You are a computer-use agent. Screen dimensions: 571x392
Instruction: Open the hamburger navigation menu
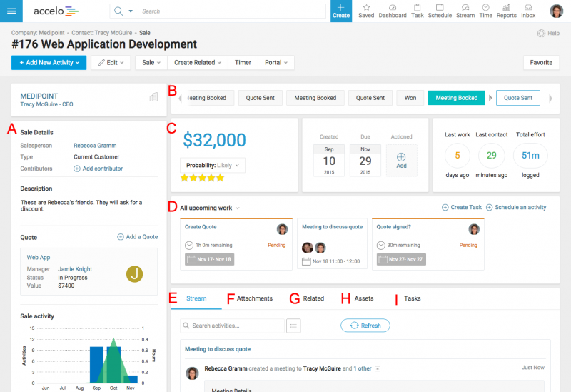click(x=11, y=11)
